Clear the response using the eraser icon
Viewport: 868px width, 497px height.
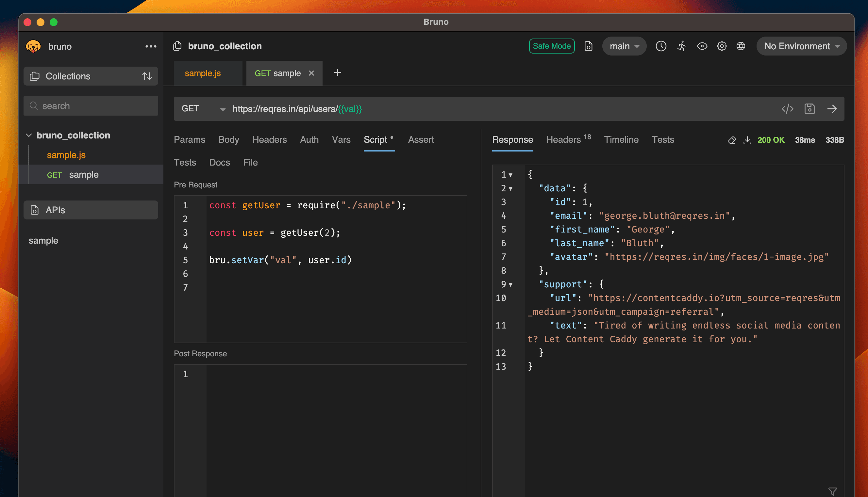[x=732, y=140]
